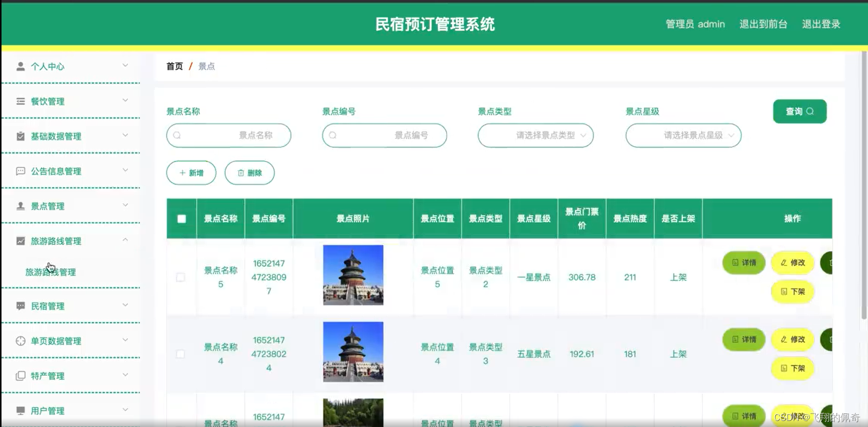Click the 个人中心 user icon in sidebar
The image size is (868, 427).
[21, 66]
